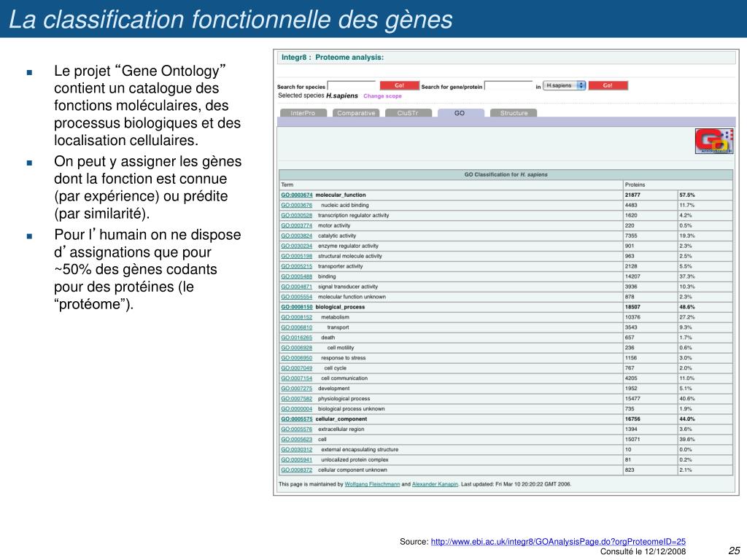Click the Wolfgang Fleischmann maintainer link
This screenshot has width=747, height=560.
pyautogui.click(x=372, y=484)
